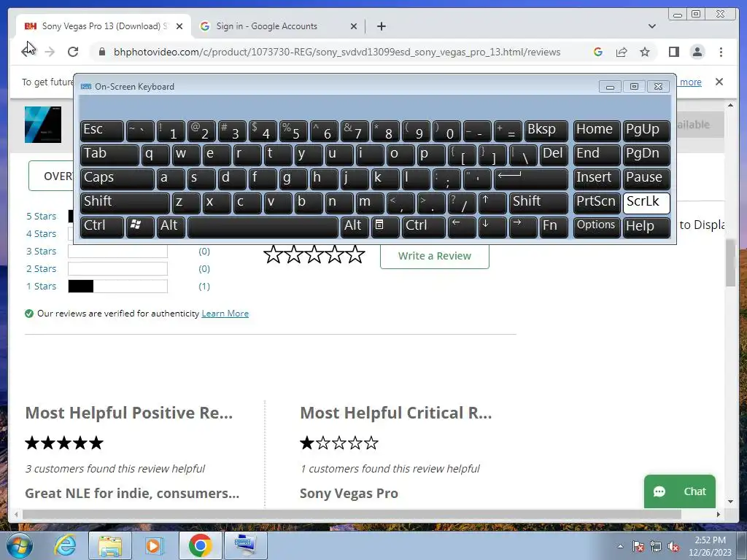Viewport: 747px width, 560px height.
Task: Bookmark this page with the star icon
Action: coord(645,52)
